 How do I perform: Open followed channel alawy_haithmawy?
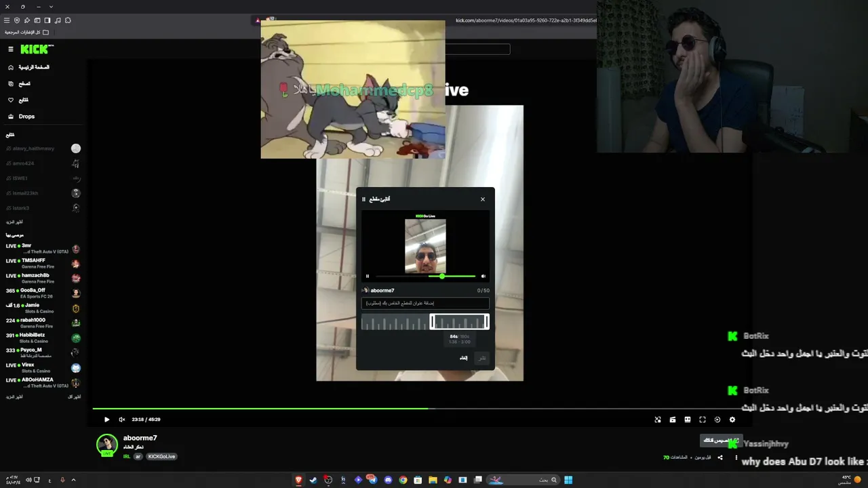(43, 148)
